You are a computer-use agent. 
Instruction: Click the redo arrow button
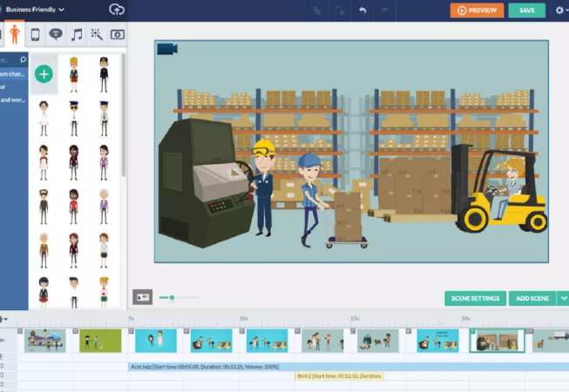(x=384, y=10)
